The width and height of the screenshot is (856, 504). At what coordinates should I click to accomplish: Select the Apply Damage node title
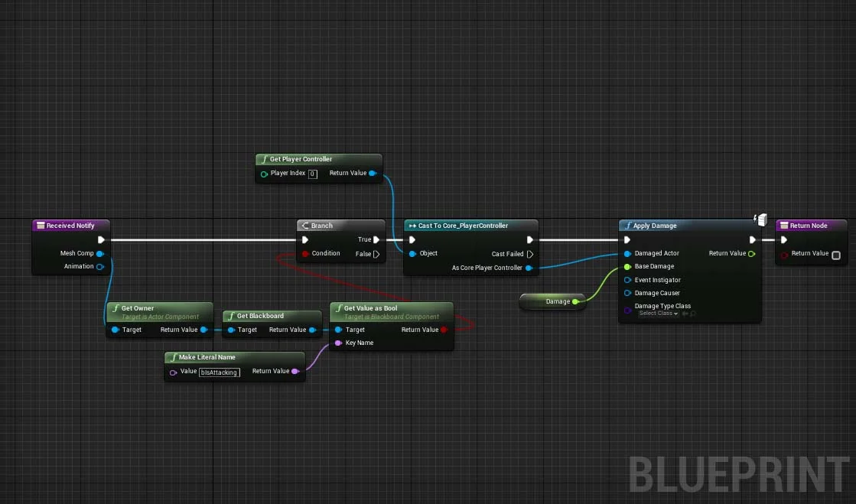pos(655,226)
